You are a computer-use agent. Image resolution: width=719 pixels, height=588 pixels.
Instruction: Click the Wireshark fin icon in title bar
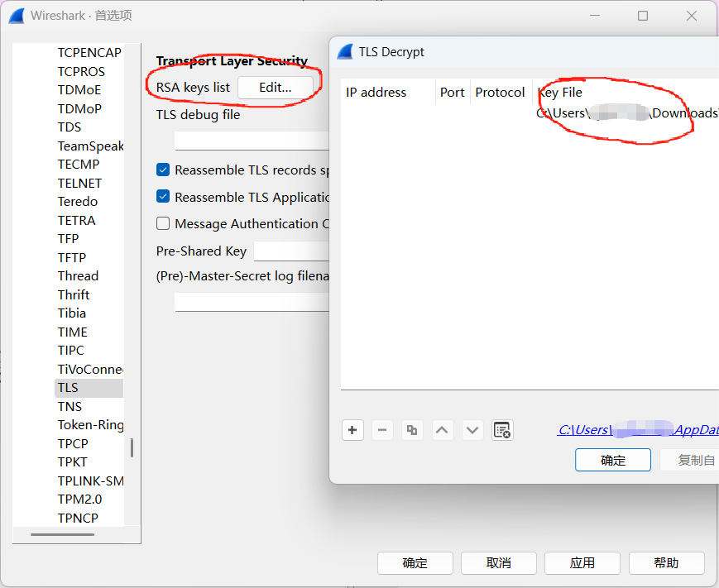tap(17, 16)
